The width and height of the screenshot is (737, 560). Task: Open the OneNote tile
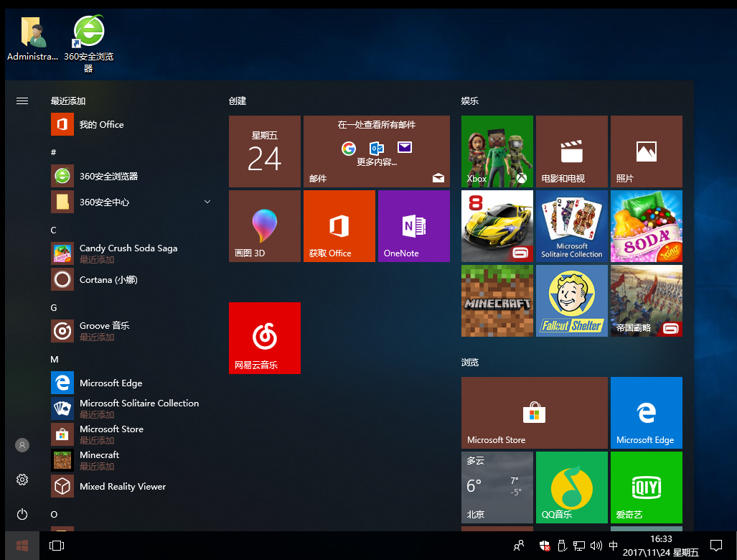pos(413,225)
